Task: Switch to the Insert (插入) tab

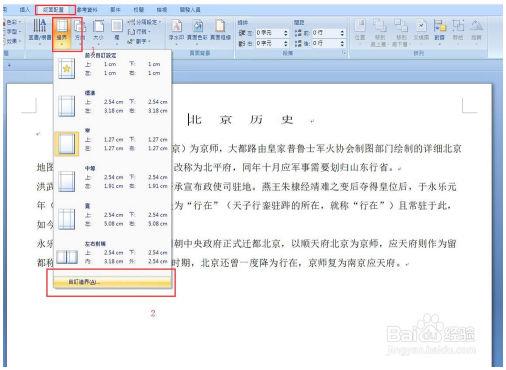Action: click(x=25, y=10)
